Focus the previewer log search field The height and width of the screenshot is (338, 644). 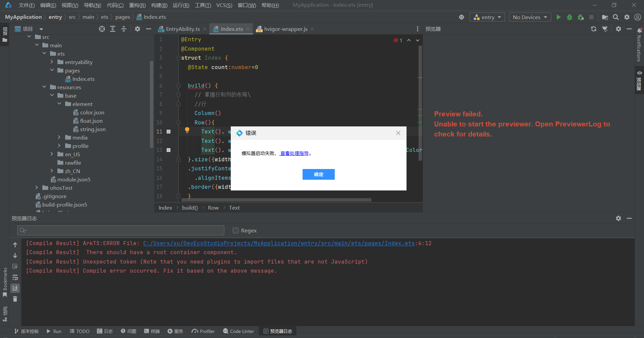121,230
